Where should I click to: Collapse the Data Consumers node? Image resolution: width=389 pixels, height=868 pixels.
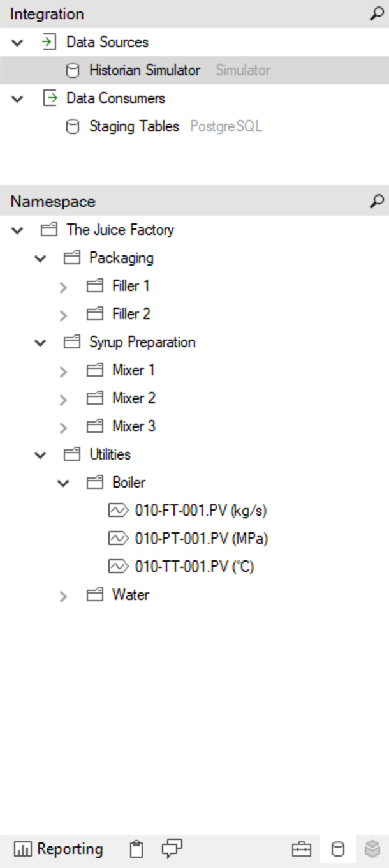click(x=18, y=99)
